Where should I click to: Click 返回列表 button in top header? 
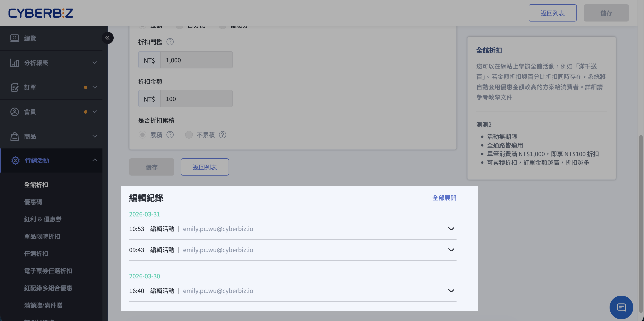click(553, 13)
